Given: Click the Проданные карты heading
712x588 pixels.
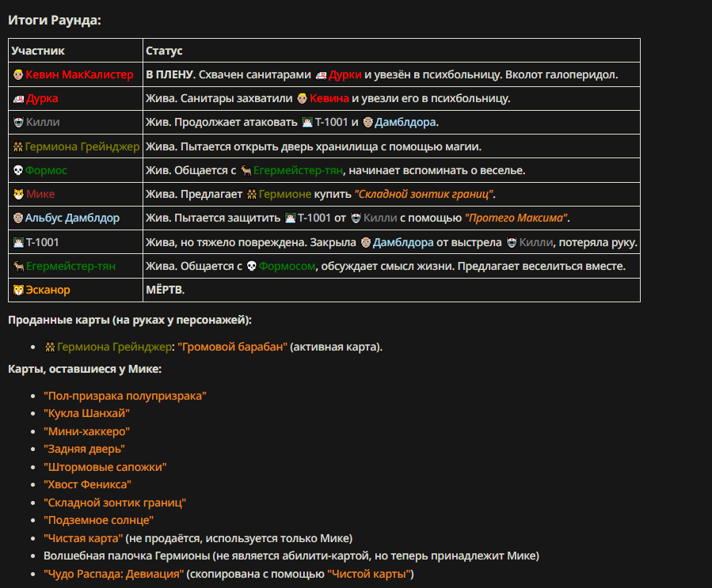Looking at the screenshot, I should 130,321.
